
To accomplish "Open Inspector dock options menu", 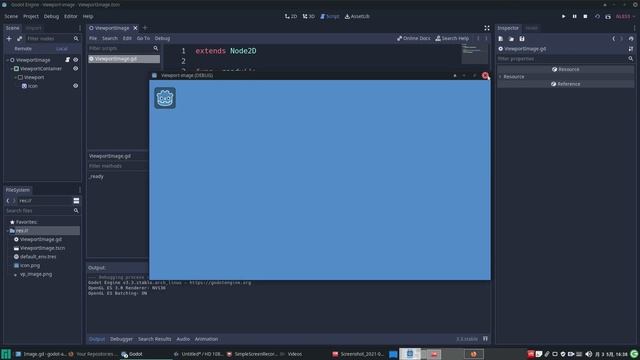I will click(635, 28).
